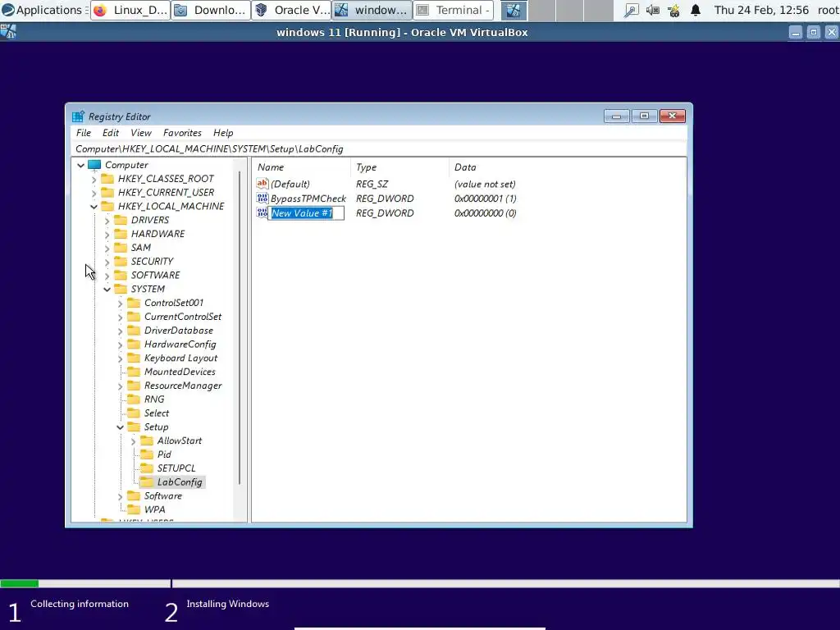Click the New Value #1 name edit field
Screen dimensions: 840x630
306,213
